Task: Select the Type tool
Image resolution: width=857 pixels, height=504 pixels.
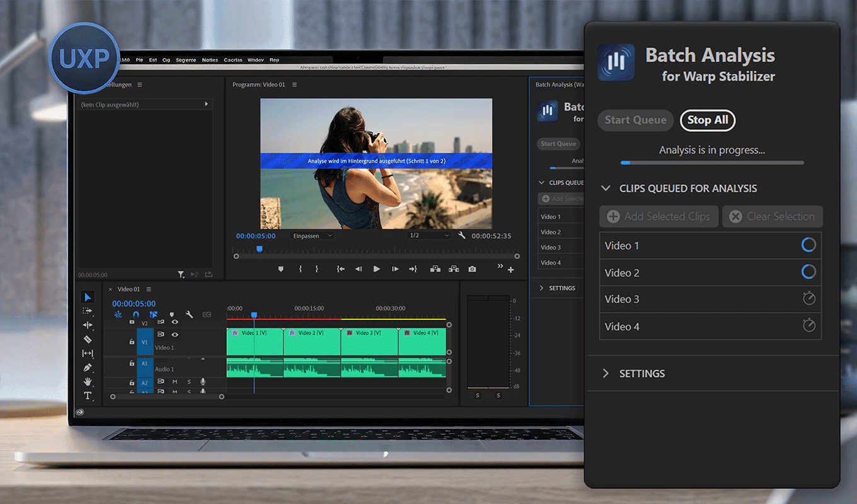Action: coord(88,396)
